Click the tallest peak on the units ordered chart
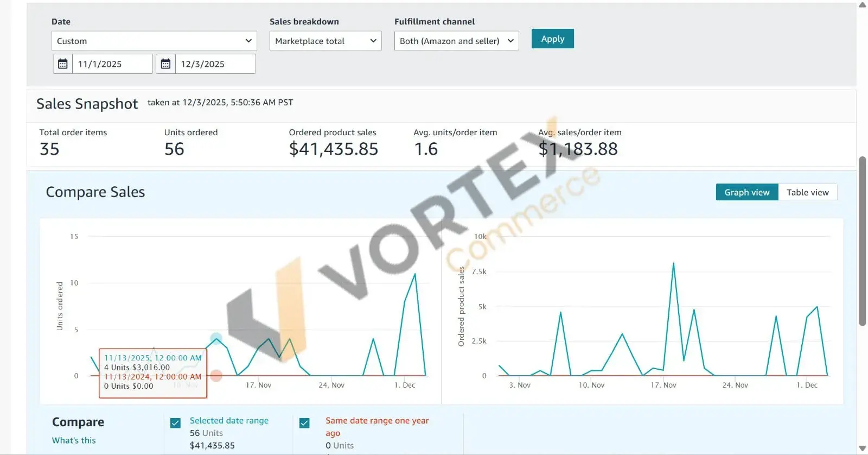868x455 pixels. tap(415, 274)
